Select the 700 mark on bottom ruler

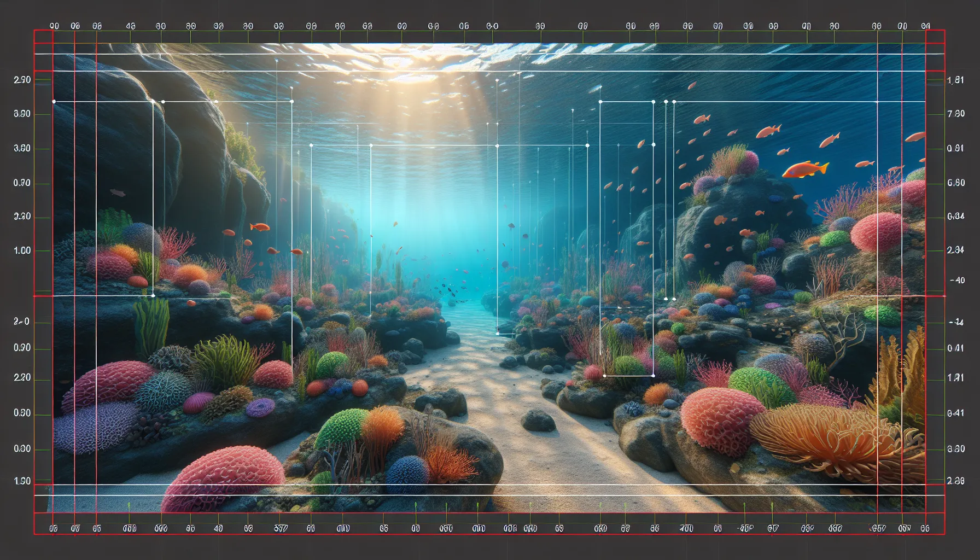686,529
